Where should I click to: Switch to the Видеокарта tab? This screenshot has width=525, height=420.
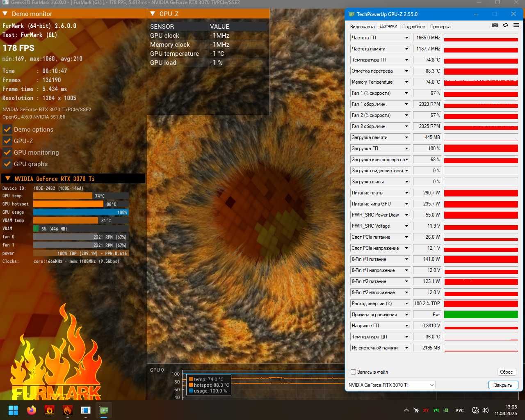(362, 27)
